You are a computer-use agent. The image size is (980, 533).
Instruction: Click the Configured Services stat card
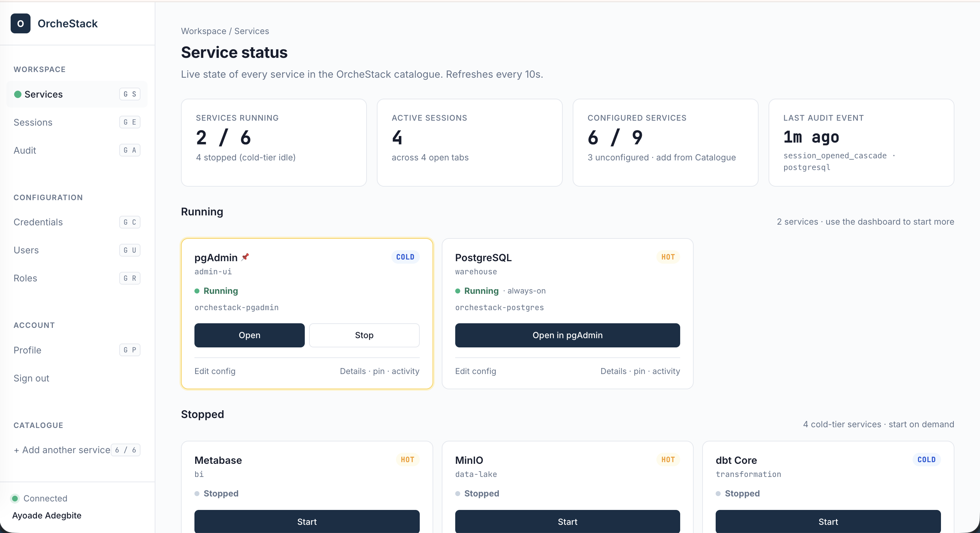[665, 143]
